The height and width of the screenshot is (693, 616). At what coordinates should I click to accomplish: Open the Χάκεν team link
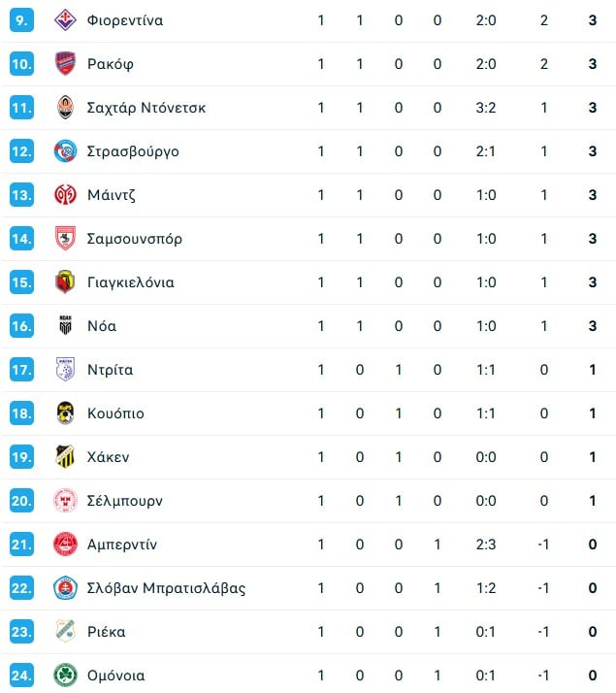[108, 457]
